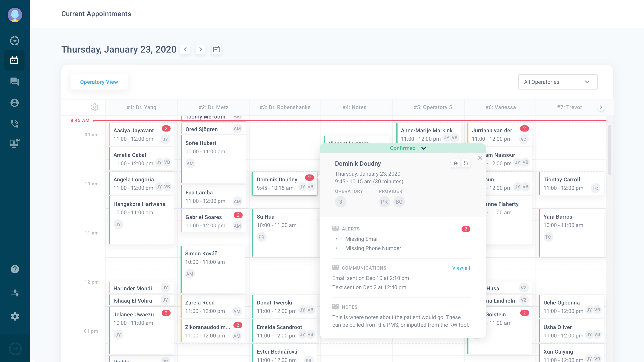Open the phone calls sidebar icon
The width and height of the screenshot is (644, 362).
point(15,124)
